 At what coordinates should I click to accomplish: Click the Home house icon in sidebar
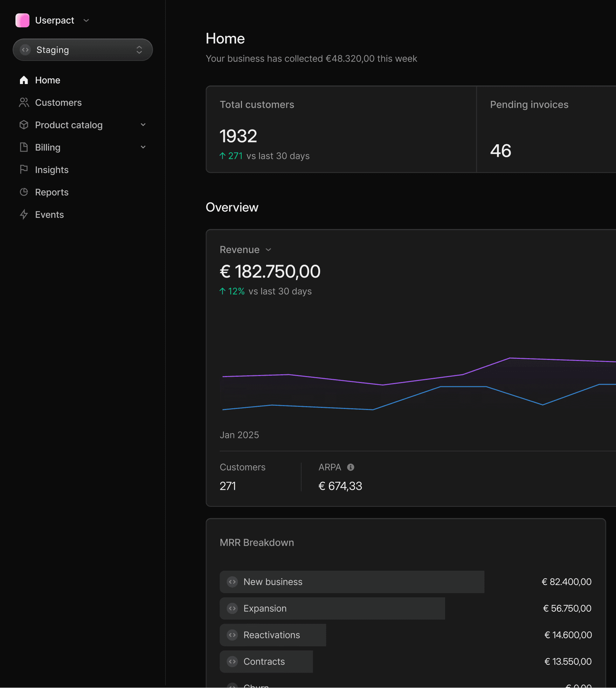pyautogui.click(x=24, y=80)
